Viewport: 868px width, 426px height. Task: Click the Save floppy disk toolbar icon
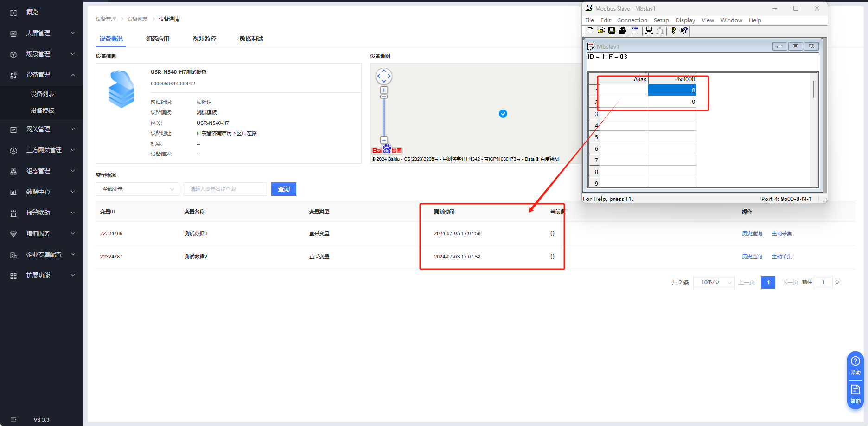(x=612, y=31)
